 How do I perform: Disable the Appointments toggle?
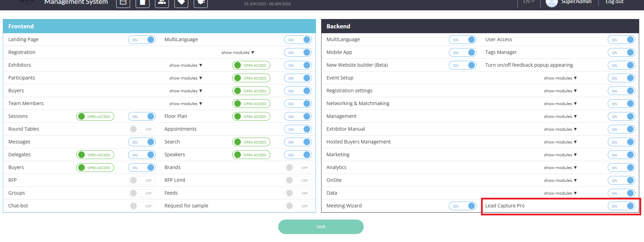298,129
